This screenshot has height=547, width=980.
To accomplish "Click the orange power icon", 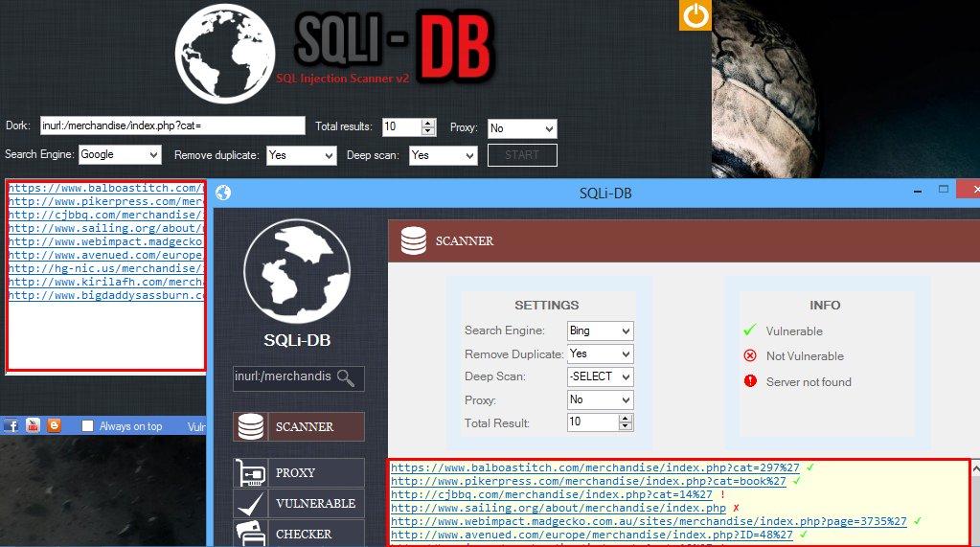I will 695,15.
